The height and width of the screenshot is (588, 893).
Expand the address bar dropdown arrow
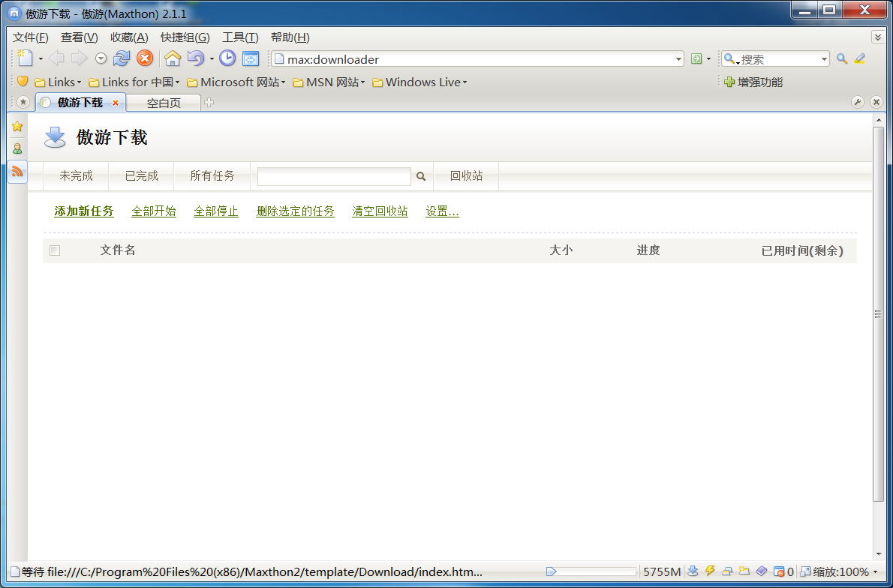[x=678, y=59]
